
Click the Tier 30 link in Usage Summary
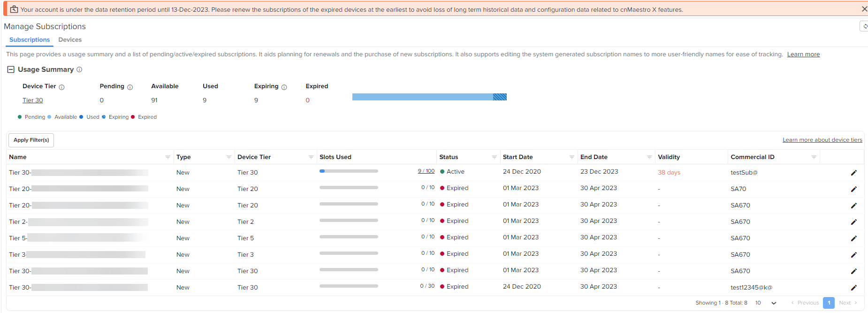click(32, 100)
